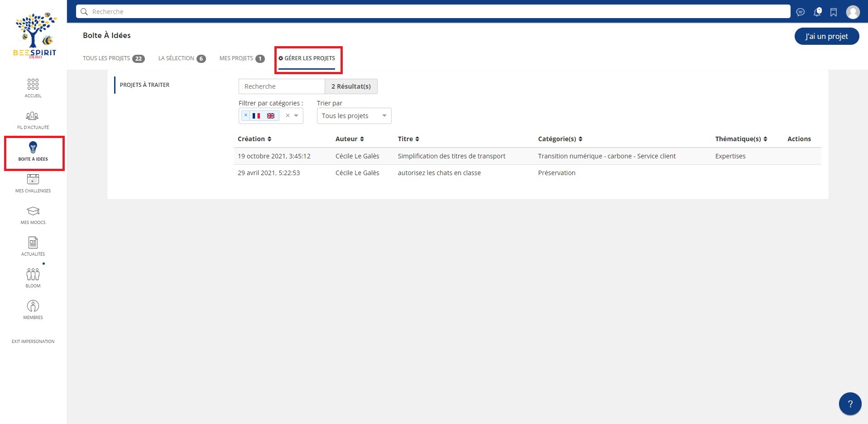Switch to Tous les projets tab
This screenshot has height=424, width=868.
click(114, 58)
